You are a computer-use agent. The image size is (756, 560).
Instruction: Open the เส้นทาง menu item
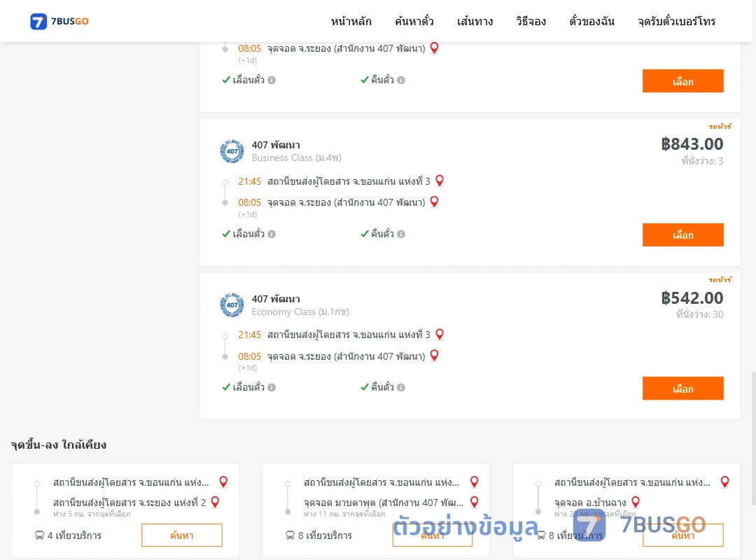coord(475,21)
